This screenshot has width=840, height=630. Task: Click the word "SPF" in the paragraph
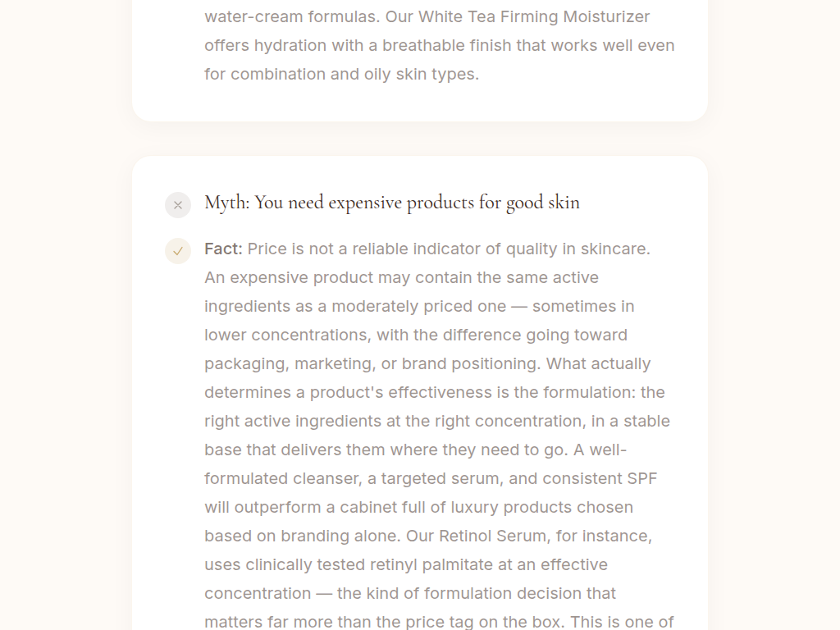tap(641, 478)
